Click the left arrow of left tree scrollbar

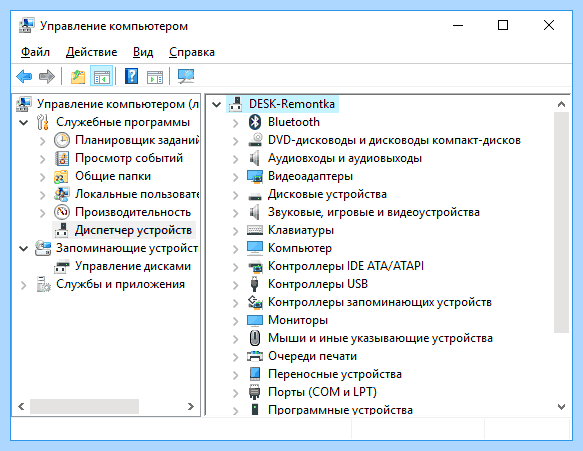pos(21,406)
